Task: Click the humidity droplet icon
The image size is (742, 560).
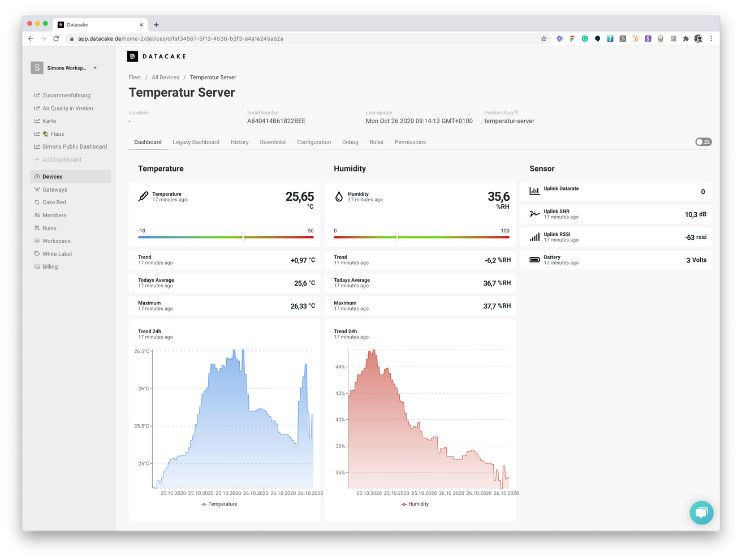Action: 340,196
